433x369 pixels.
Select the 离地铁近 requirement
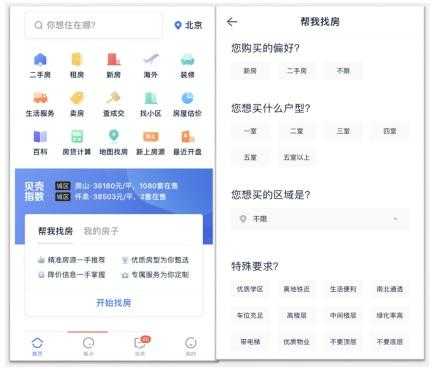(x=296, y=289)
